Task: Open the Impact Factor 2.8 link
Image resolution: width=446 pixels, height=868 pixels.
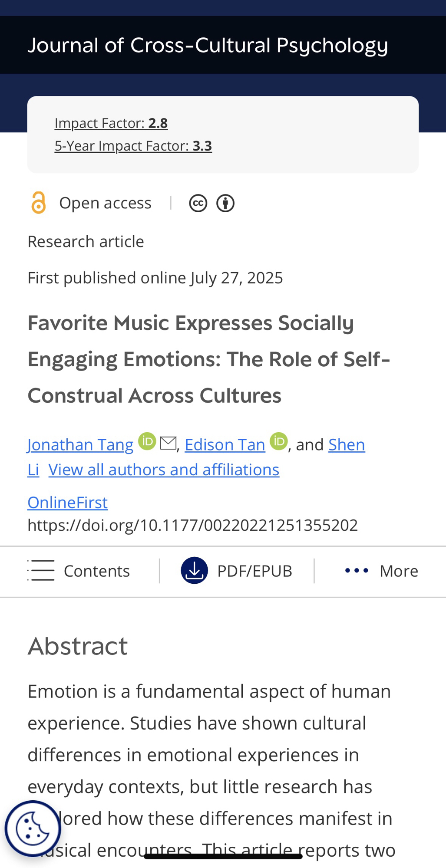Action: click(x=111, y=123)
